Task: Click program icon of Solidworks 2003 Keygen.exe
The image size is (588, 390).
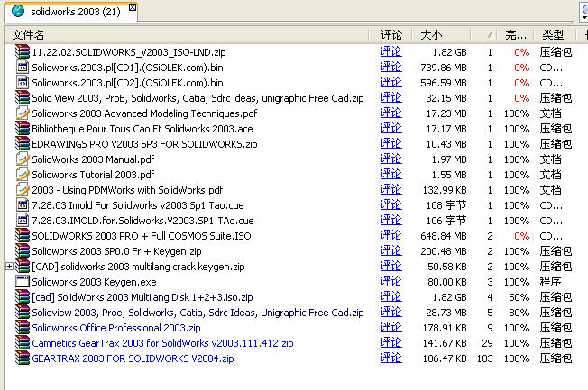Action: 23,282
